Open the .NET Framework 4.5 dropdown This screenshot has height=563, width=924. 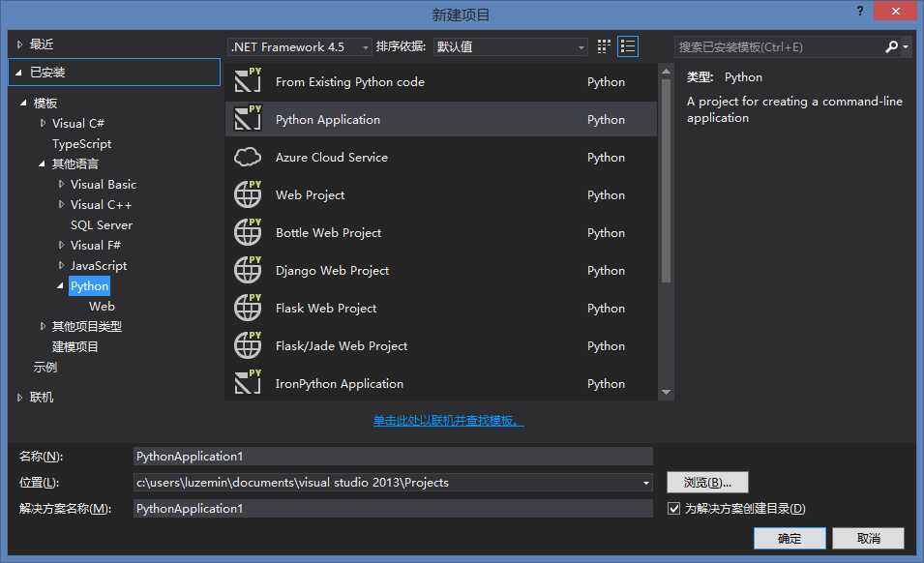[x=299, y=47]
